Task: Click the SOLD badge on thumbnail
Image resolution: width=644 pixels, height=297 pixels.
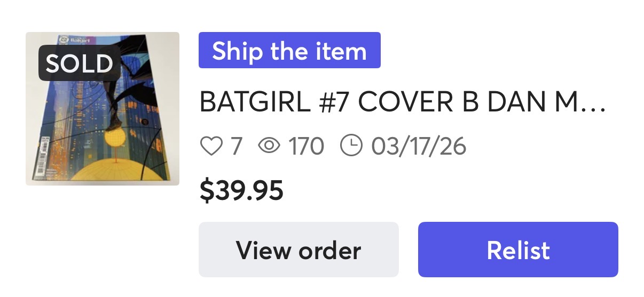Action: [x=79, y=63]
